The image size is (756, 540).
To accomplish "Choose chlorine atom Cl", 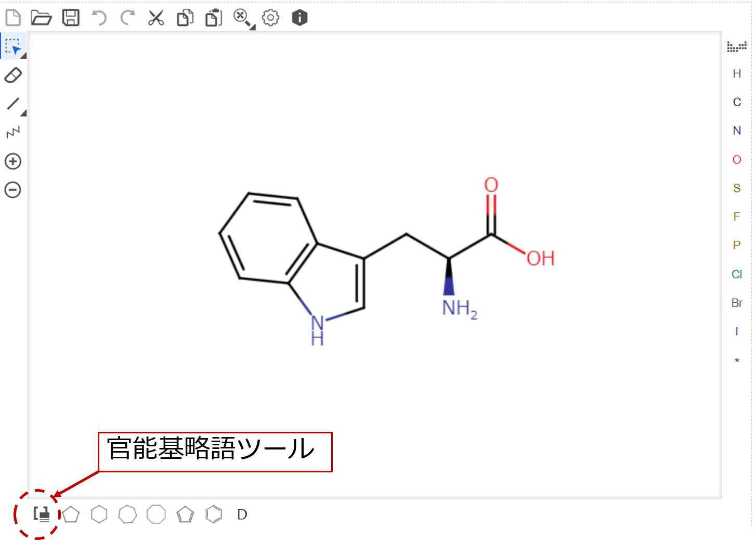I will (x=737, y=274).
